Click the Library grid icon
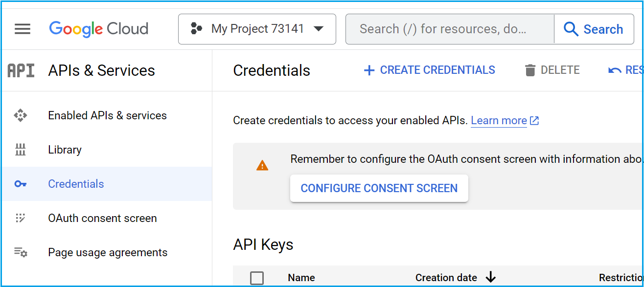 pyautogui.click(x=20, y=150)
